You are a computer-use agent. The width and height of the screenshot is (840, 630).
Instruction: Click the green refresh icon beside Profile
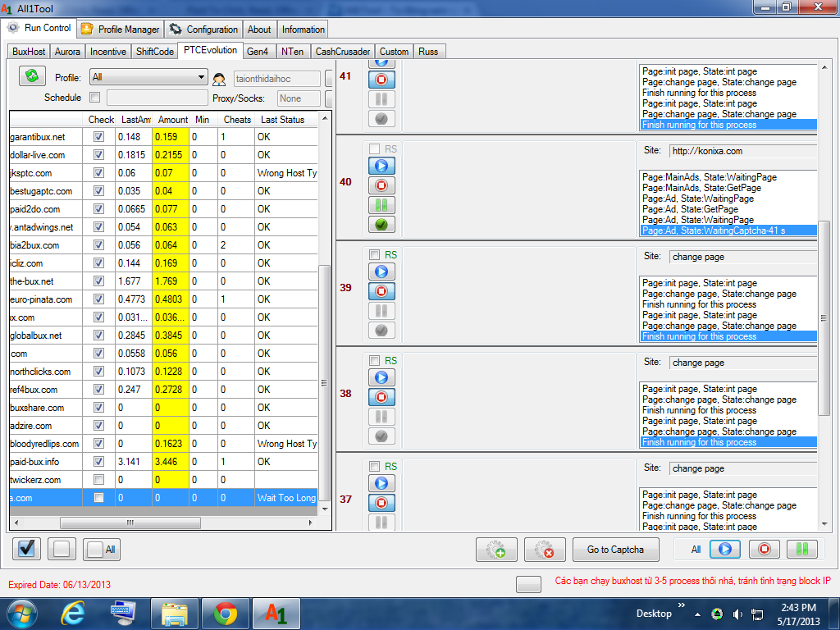(31, 76)
